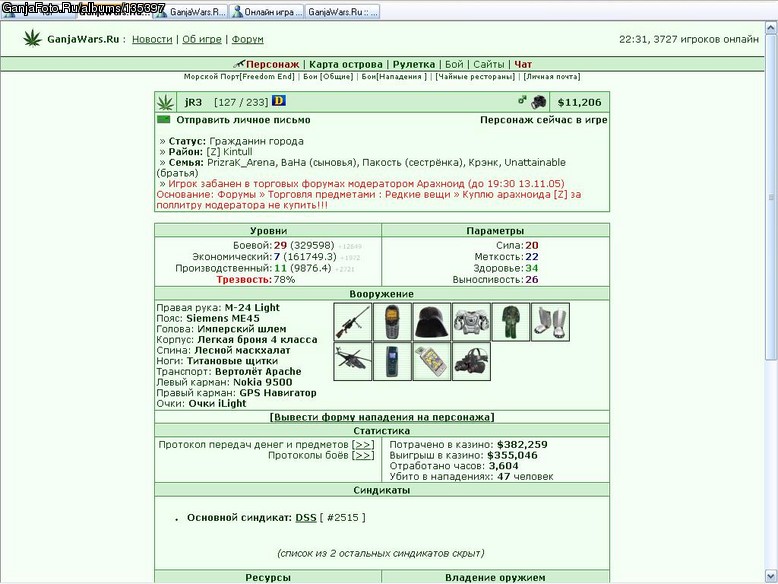Click the Вертолёт Apache helicopter icon
Image resolution: width=778 pixels, height=584 pixels.
[352, 362]
